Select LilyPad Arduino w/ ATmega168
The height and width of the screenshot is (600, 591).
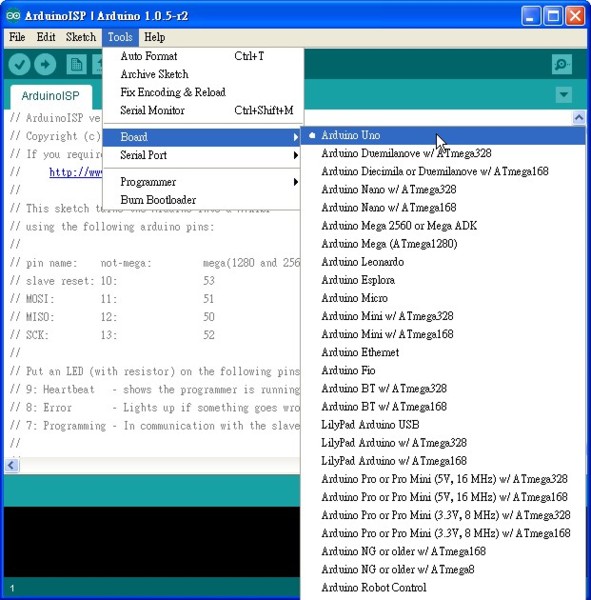443,461
